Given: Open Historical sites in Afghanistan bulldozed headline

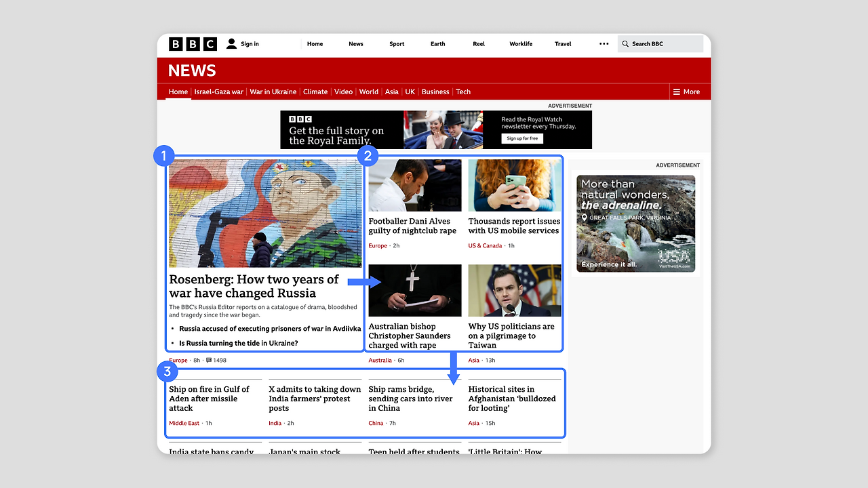Looking at the screenshot, I should (x=512, y=399).
